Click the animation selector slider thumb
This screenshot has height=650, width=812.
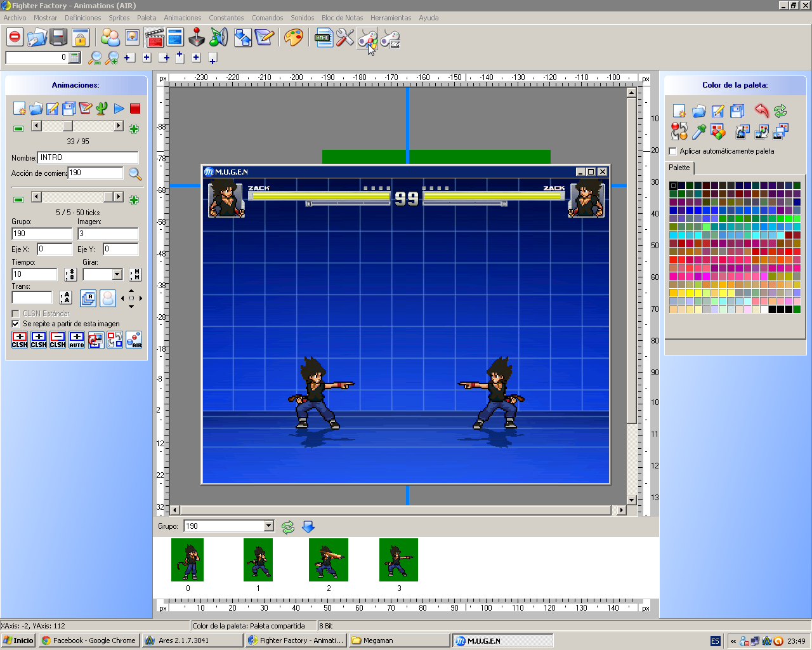67,126
